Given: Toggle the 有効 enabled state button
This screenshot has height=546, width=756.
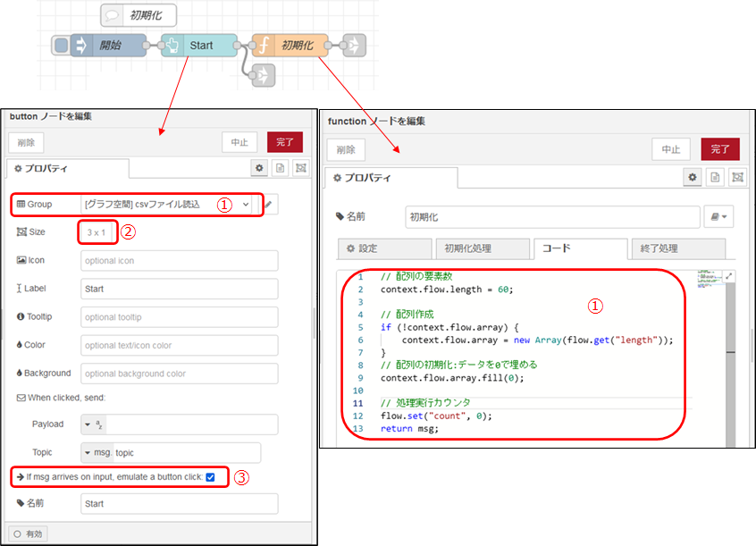Looking at the screenshot, I should coord(28,533).
